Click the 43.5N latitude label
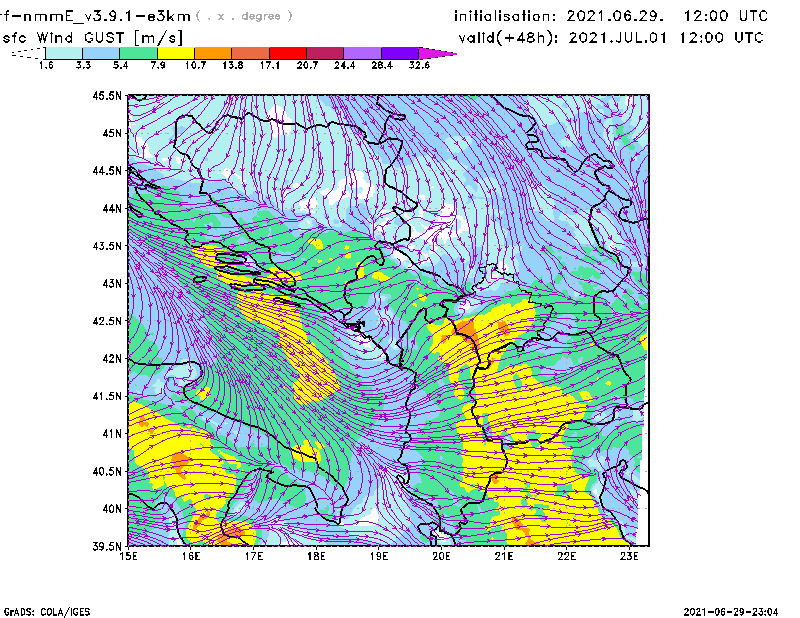800x618 pixels. [108, 246]
